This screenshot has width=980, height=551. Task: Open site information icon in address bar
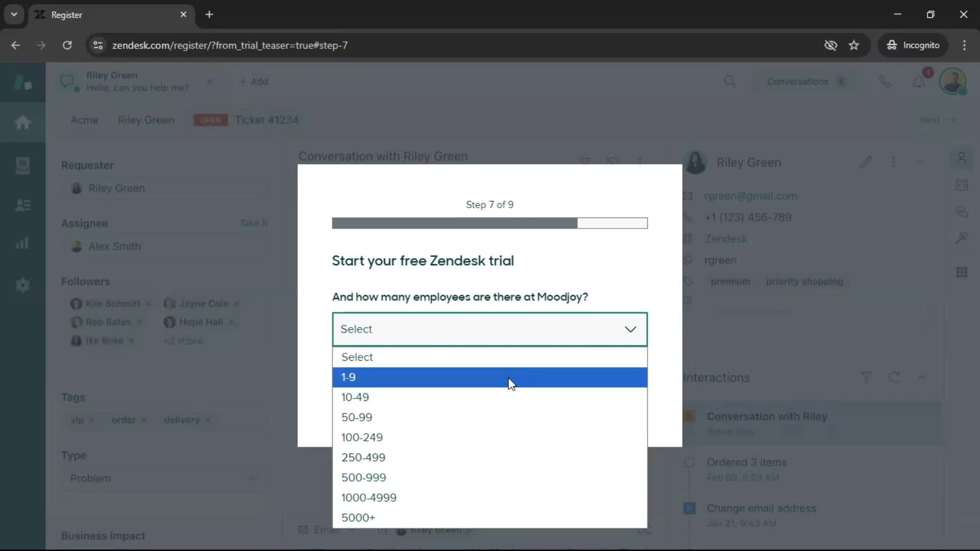pos(97,45)
